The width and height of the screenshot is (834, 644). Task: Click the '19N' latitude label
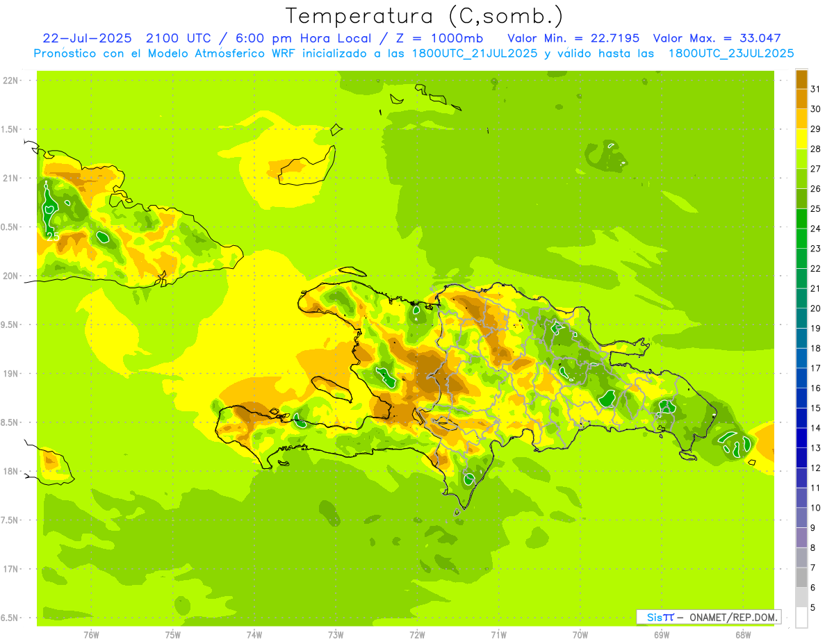click(10, 374)
